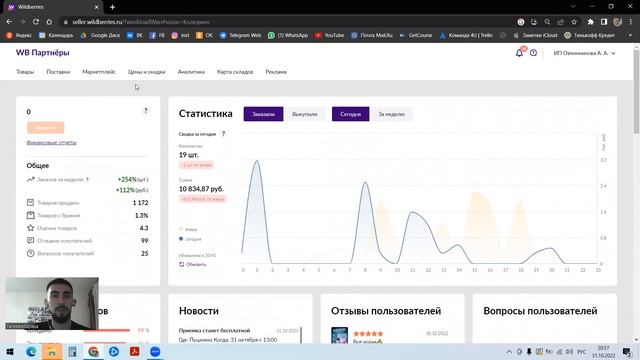This screenshot has height=360, width=640.
Task: Open the reviewed product thumbnail
Action: (340, 336)
